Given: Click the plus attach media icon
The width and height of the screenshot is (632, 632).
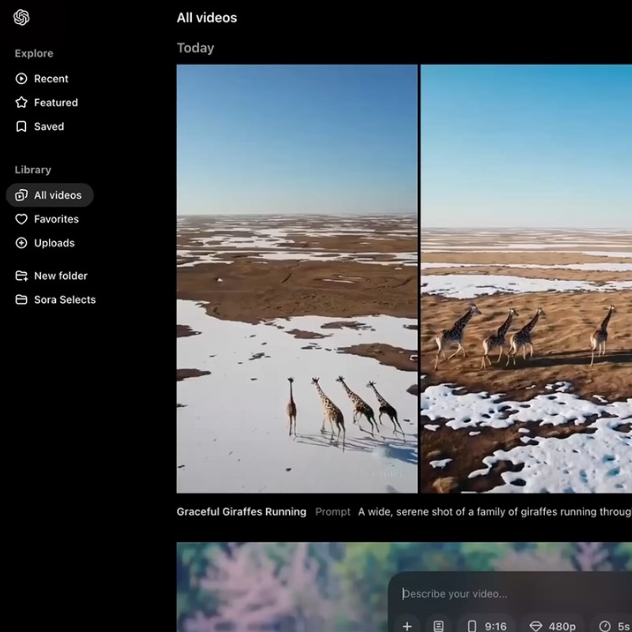Looking at the screenshot, I should click(407, 626).
